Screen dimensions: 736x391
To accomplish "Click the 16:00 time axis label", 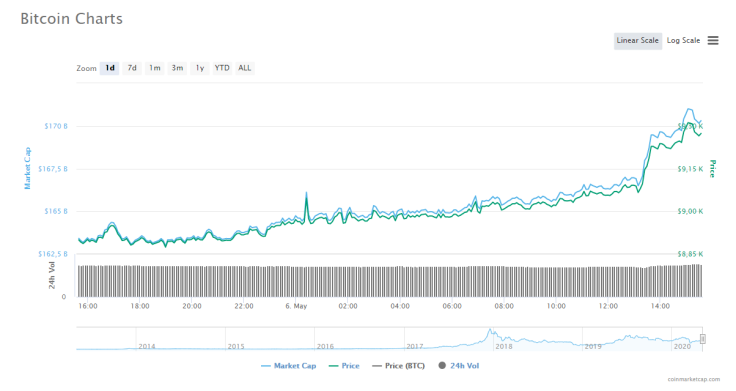I will 88,306.
